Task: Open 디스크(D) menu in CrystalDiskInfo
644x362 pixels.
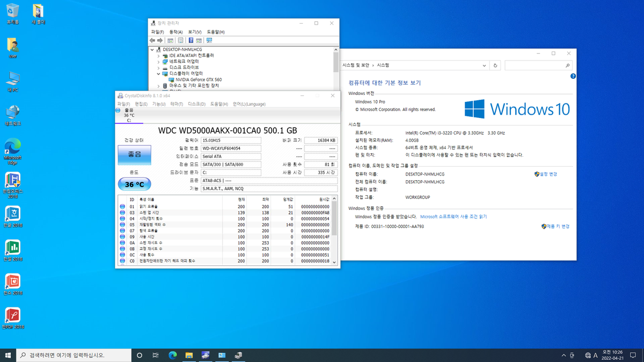Action: [197, 104]
